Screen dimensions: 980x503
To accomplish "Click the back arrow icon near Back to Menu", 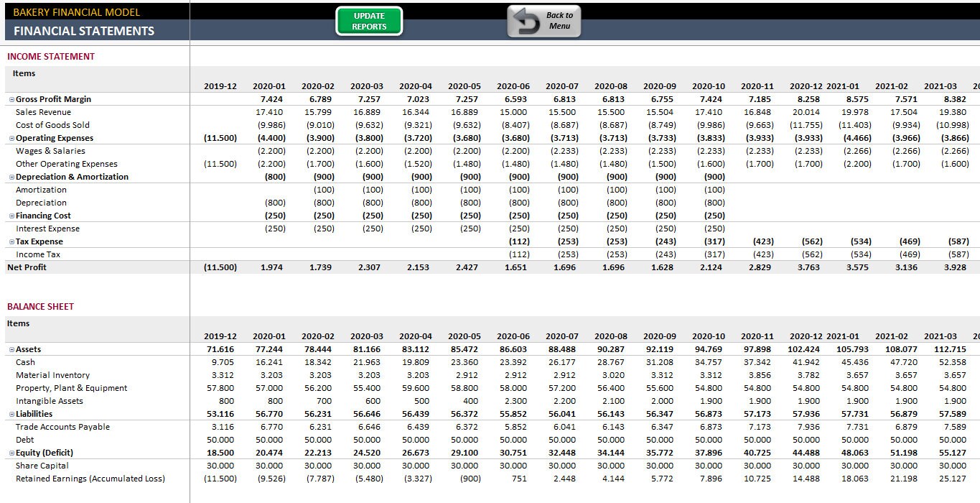I will coord(525,22).
